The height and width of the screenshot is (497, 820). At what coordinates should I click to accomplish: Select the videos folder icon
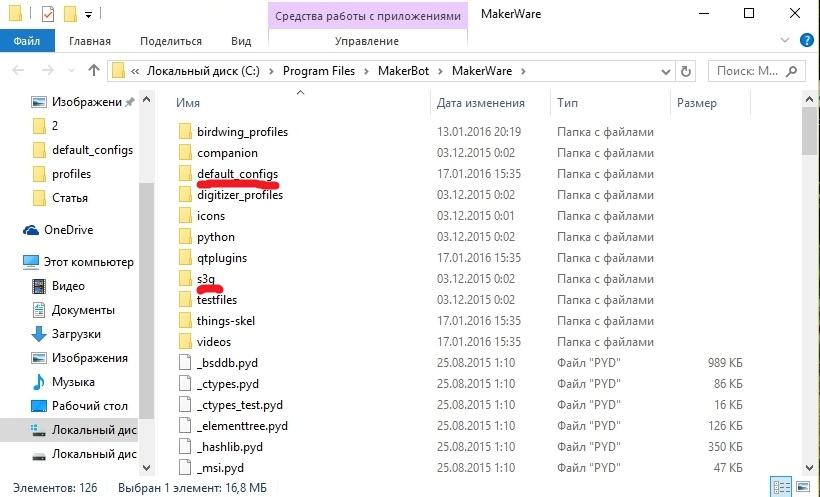tap(185, 341)
